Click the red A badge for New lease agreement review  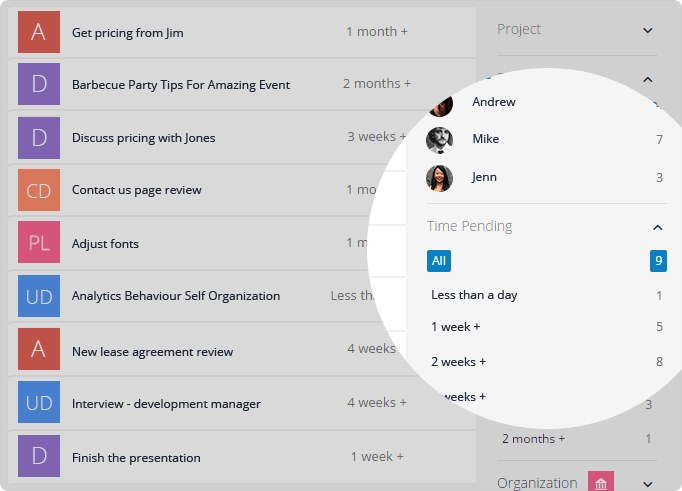pos(39,349)
